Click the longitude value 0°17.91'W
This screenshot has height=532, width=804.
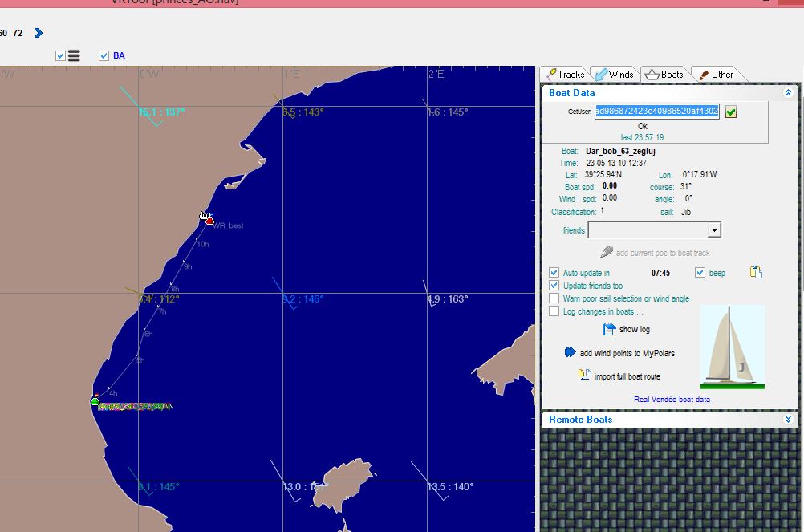(700, 174)
